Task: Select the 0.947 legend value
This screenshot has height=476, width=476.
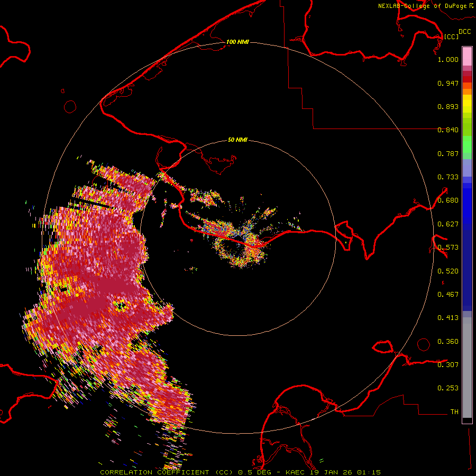Action: (x=448, y=83)
